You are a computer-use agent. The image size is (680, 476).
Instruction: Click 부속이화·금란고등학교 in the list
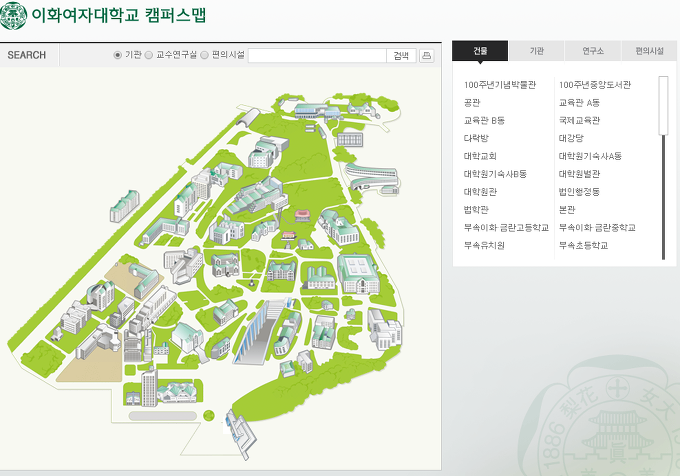[x=506, y=228]
